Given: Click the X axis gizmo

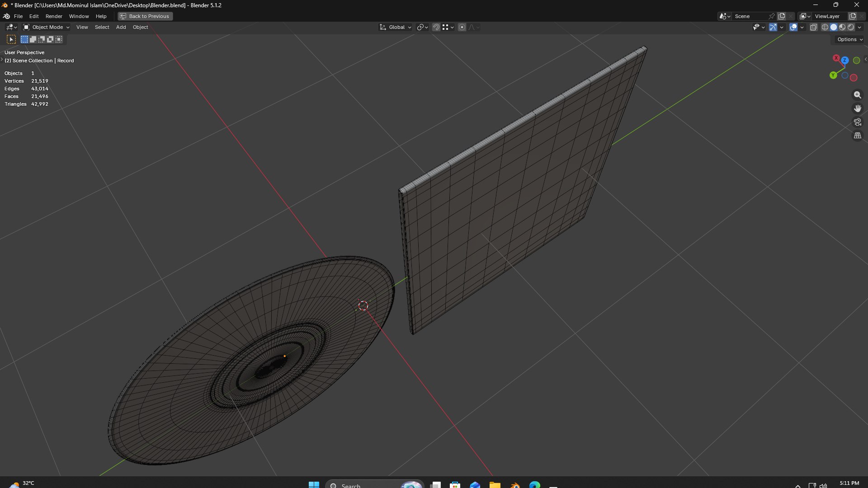Looking at the screenshot, I should click(836, 58).
